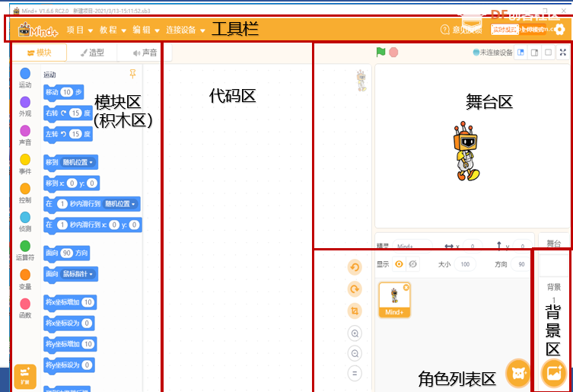This screenshot has height=392, width=573.
Task: Click the redo arrow in code area
Action: point(355,289)
